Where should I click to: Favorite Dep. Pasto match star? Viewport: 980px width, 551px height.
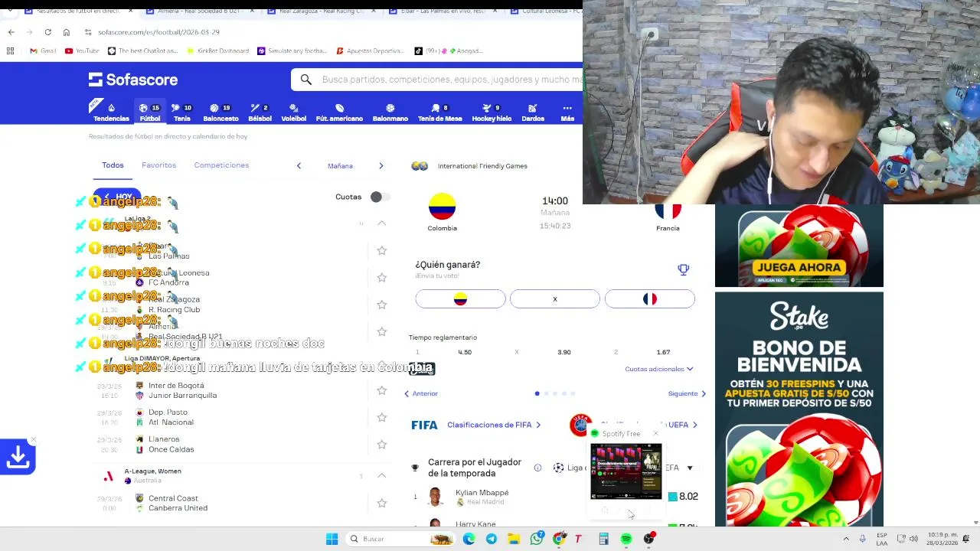[x=381, y=417]
